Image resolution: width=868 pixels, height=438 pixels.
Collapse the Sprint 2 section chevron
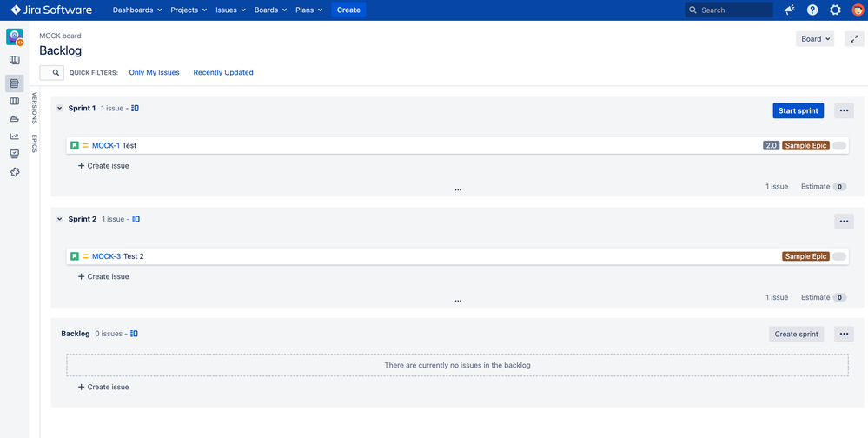tap(60, 219)
